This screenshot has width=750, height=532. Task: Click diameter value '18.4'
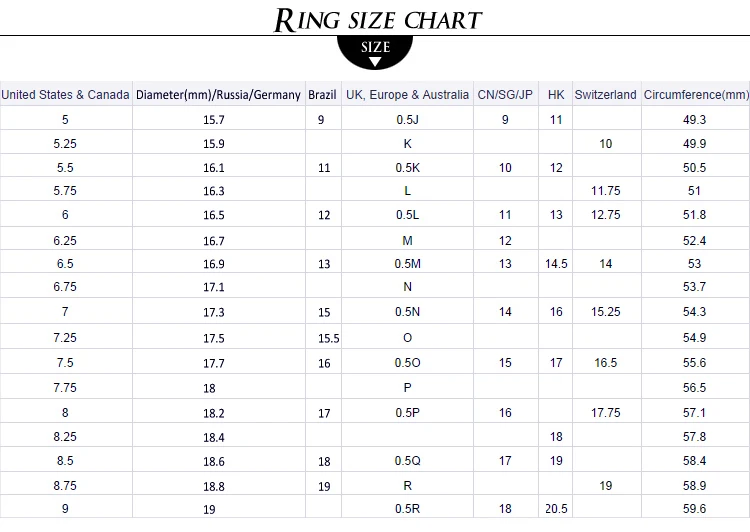[x=214, y=437]
